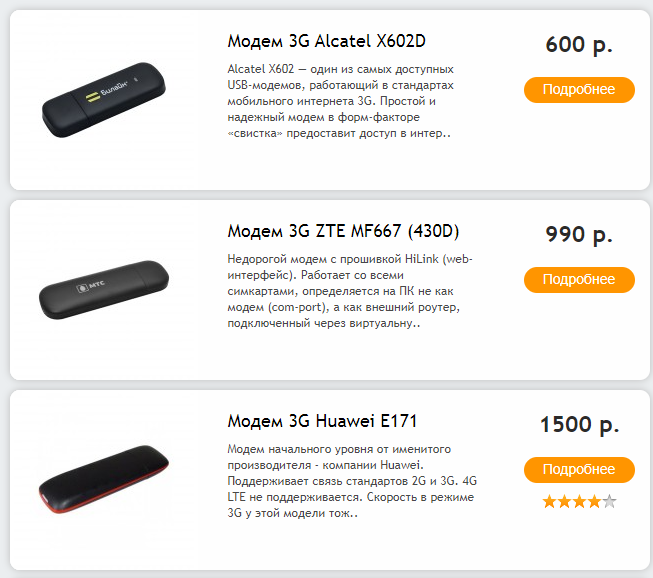Viewport: 653px width, 578px height.
Task: Click the 990 р. price of the ZTE modem
Action: tap(579, 235)
